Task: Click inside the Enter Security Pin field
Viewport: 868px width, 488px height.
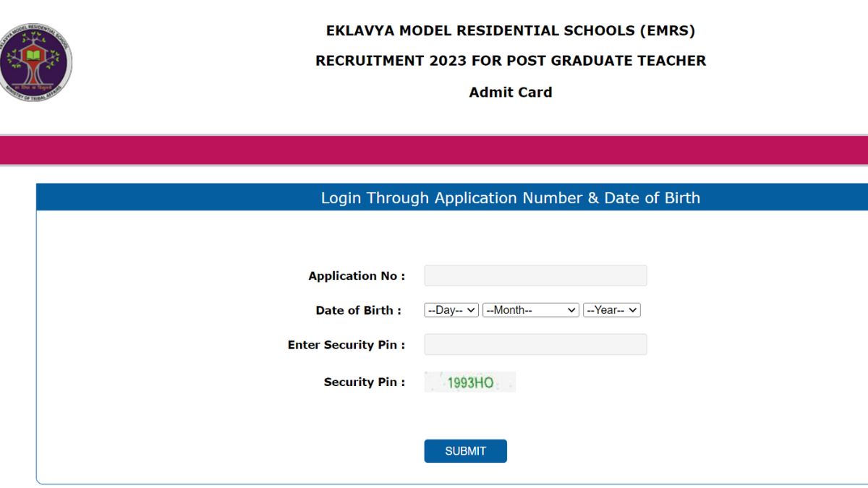Action: point(535,345)
